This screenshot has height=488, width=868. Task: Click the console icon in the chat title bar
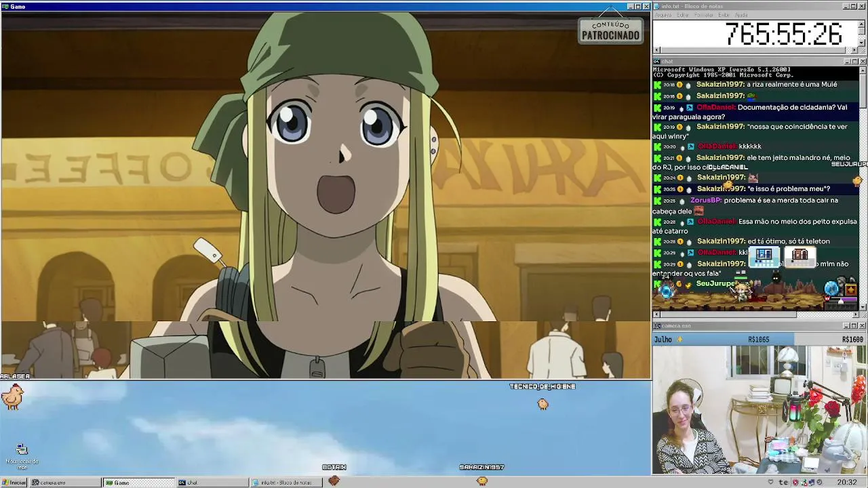click(657, 62)
